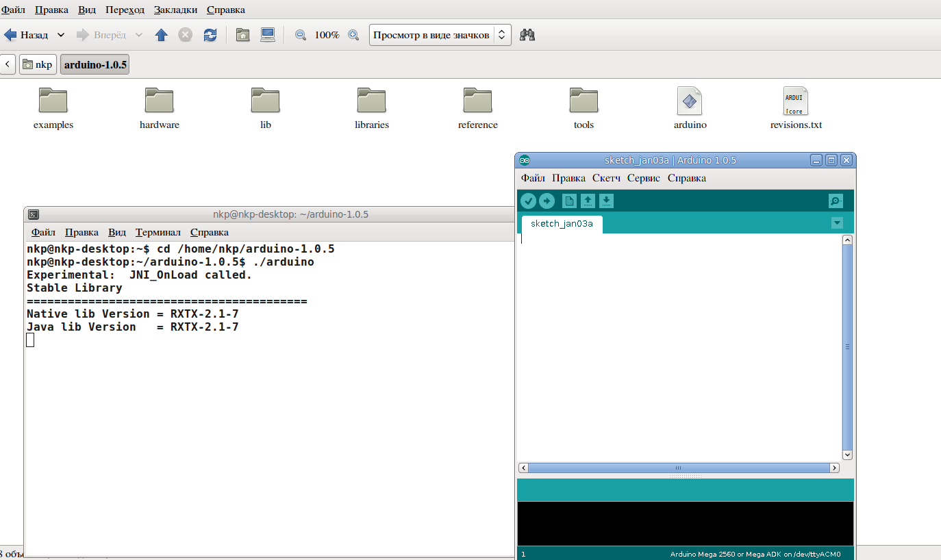Image resolution: width=941 pixels, height=560 pixels.
Task: Click the 'Native lib Version' terminal line
Action: (x=133, y=314)
